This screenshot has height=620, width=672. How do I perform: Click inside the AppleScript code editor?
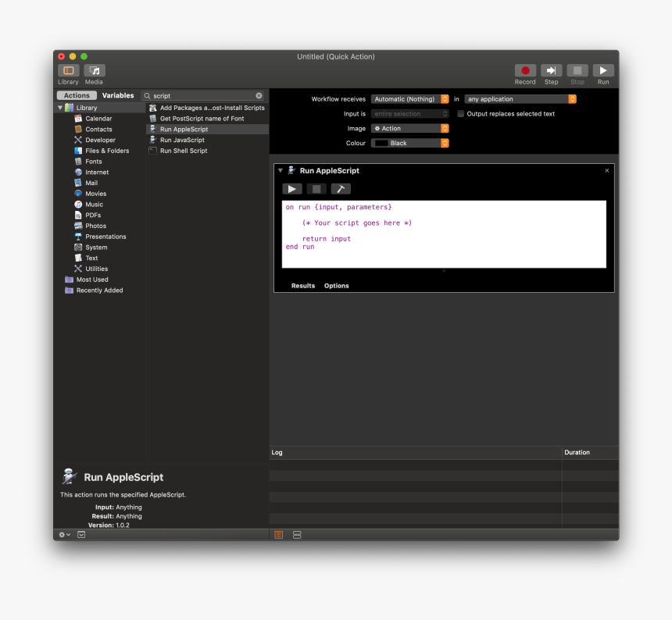point(444,234)
